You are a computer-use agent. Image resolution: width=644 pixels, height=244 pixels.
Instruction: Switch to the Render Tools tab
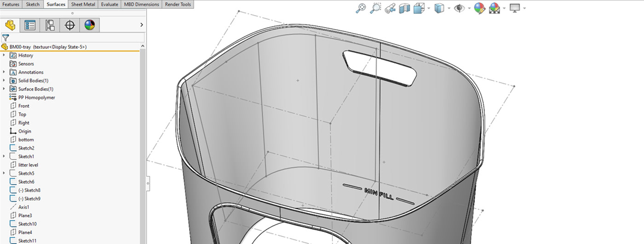178,4
